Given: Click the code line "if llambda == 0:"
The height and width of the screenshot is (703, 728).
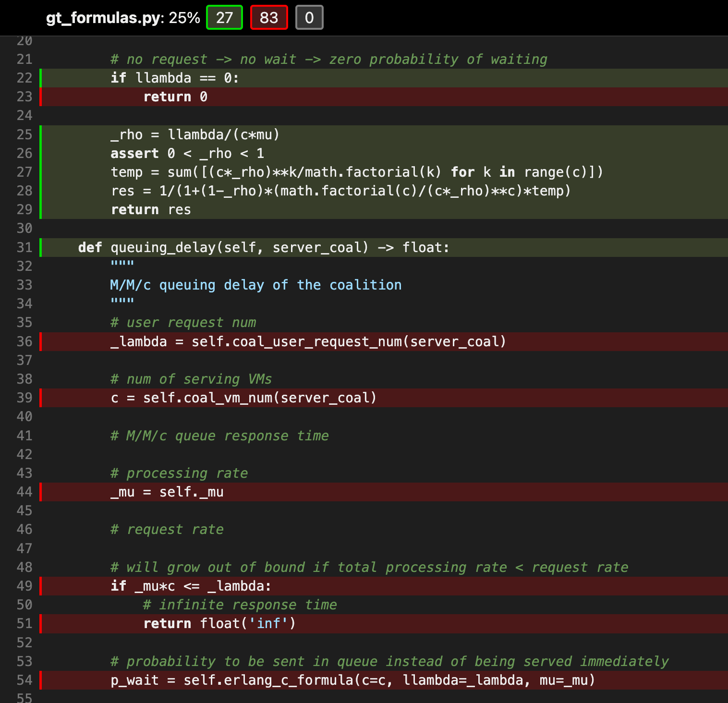Looking at the screenshot, I should pyautogui.click(x=175, y=78).
